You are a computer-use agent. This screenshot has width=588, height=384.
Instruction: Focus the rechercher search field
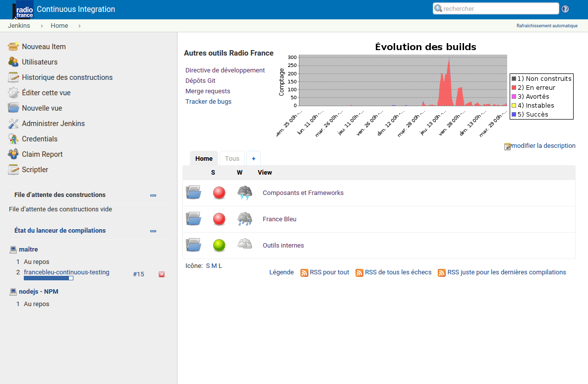pos(496,8)
